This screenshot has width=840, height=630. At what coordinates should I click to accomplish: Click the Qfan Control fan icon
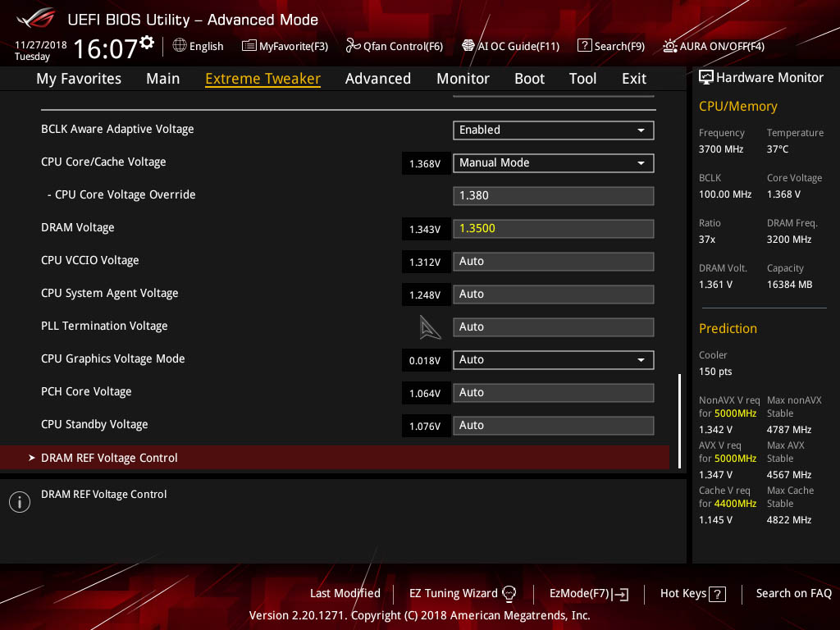353,46
